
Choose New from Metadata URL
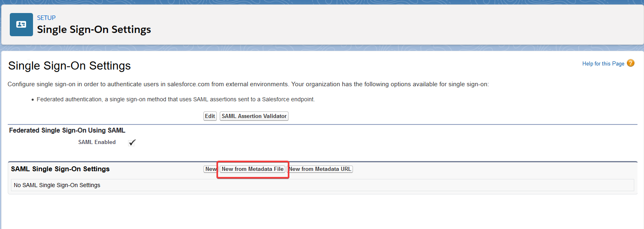click(320, 169)
